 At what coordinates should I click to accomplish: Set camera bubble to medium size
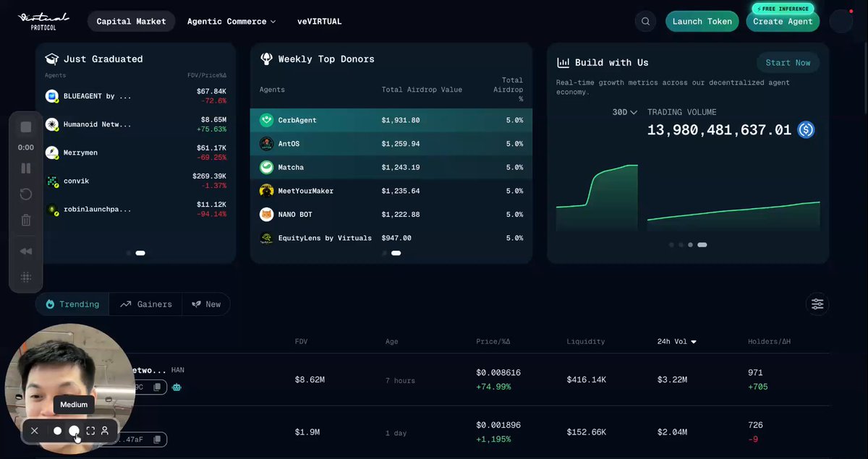coord(74,431)
